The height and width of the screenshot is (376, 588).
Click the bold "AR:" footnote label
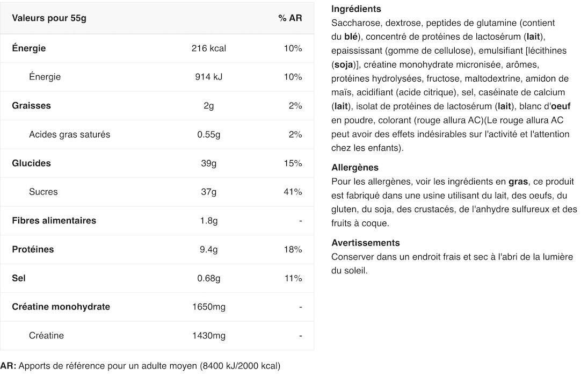(x=8, y=366)
